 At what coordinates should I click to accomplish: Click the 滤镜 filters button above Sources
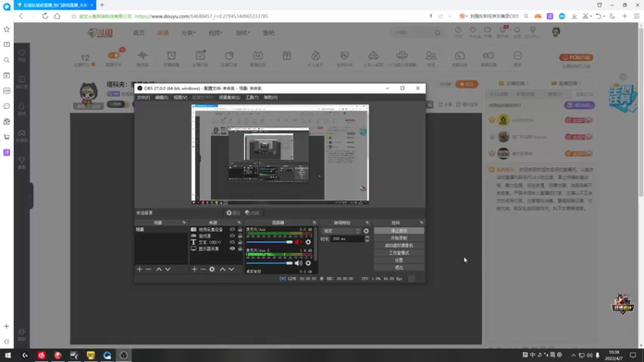tap(252, 212)
